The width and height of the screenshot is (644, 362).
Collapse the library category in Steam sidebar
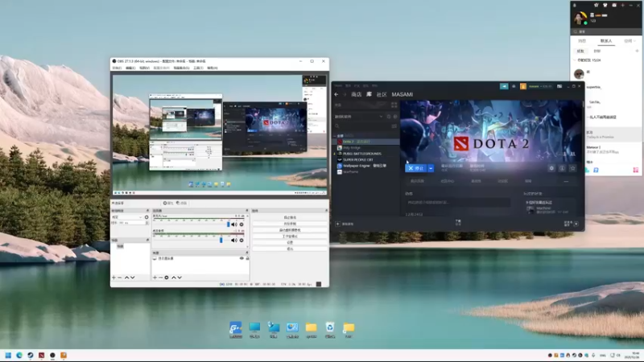coord(335,136)
